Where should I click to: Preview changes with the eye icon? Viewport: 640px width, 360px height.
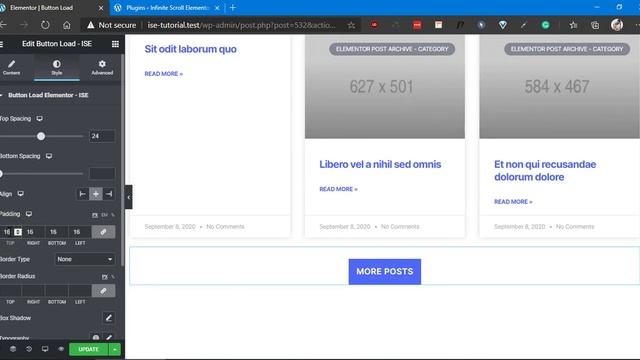click(x=61, y=349)
